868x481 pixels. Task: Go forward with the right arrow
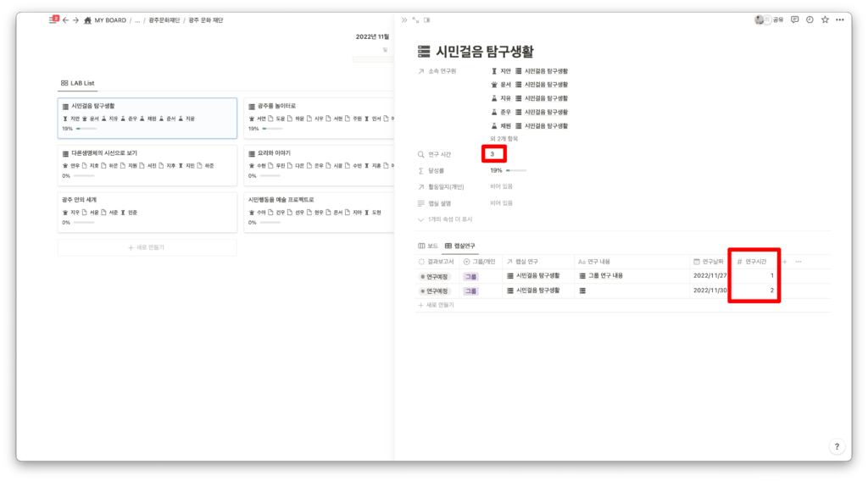click(x=75, y=20)
